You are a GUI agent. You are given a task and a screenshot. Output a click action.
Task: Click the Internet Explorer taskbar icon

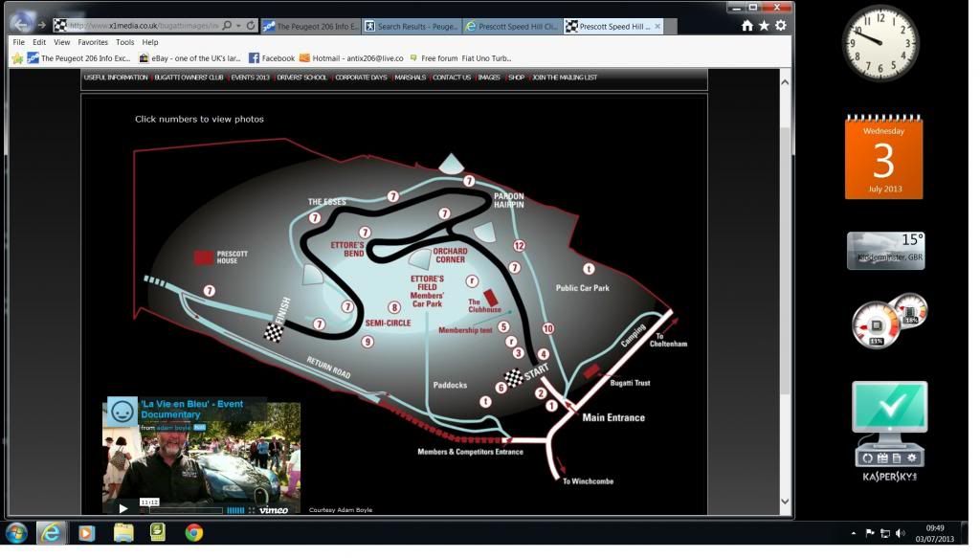coord(51,533)
